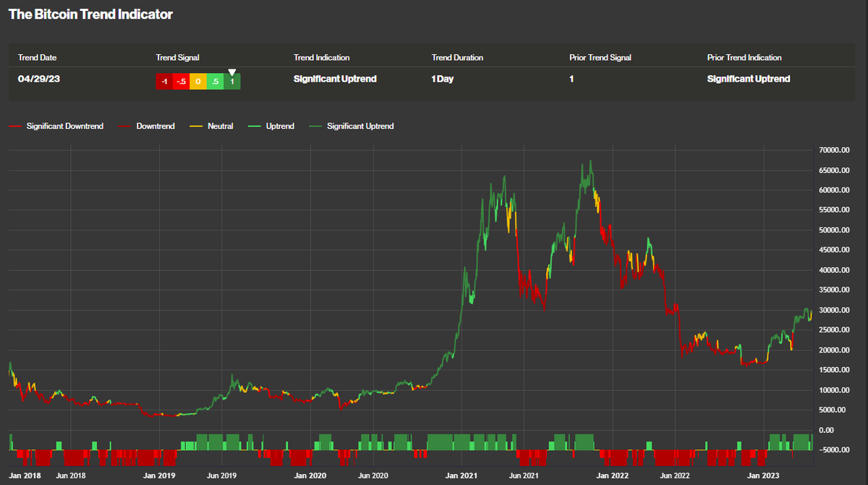Click the Jan 2019 label on the time axis
868x485 pixels.
click(159, 476)
